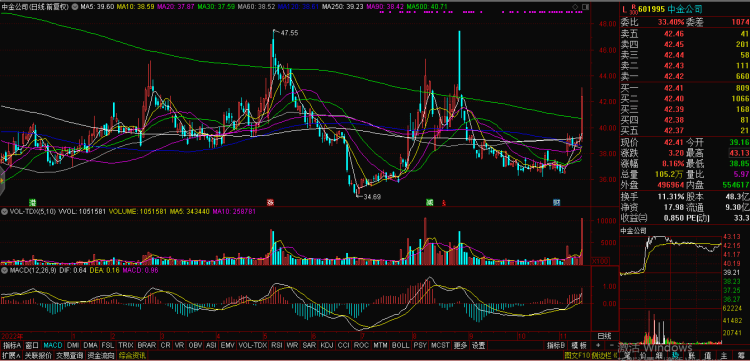The width and height of the screenshot is (750, 361).
Task: Open the 综合资讯 tab
Action: (x=132, y=355)
